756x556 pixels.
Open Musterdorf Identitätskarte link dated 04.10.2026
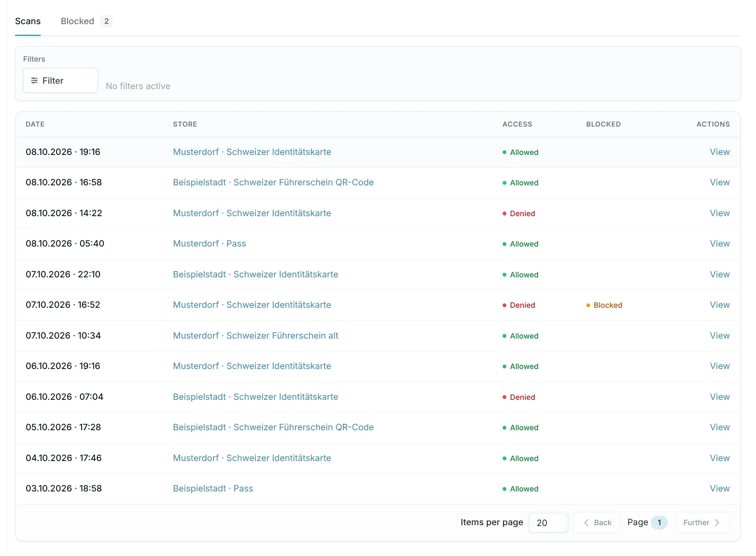(252, 458)
